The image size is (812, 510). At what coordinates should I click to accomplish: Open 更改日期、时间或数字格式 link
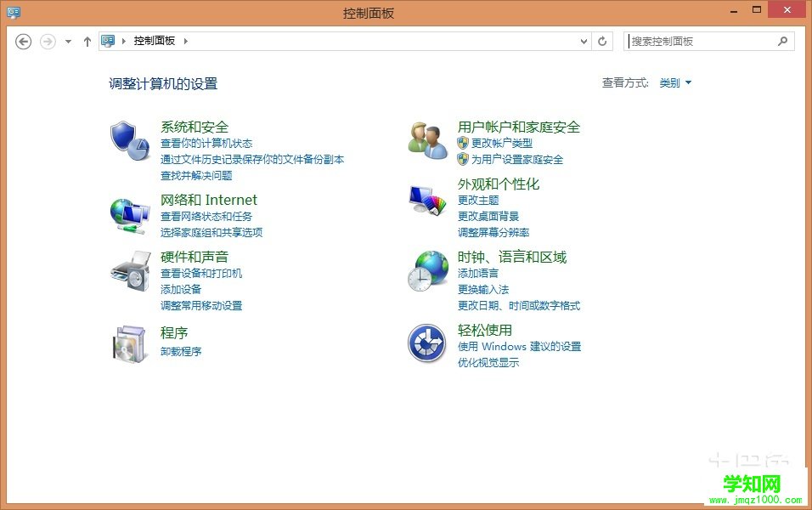click(519, 305)
